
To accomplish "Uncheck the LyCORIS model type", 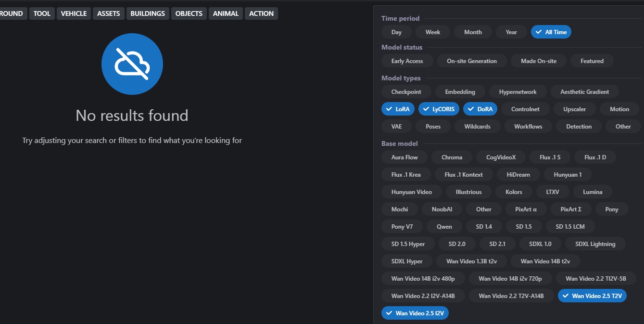I will [x=439, y=109].
